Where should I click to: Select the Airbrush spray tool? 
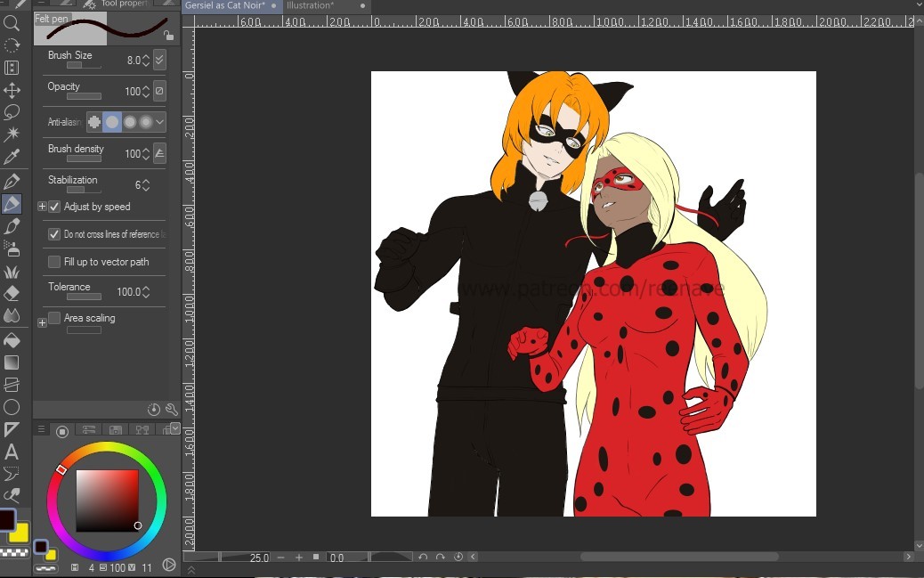(12, 248)
